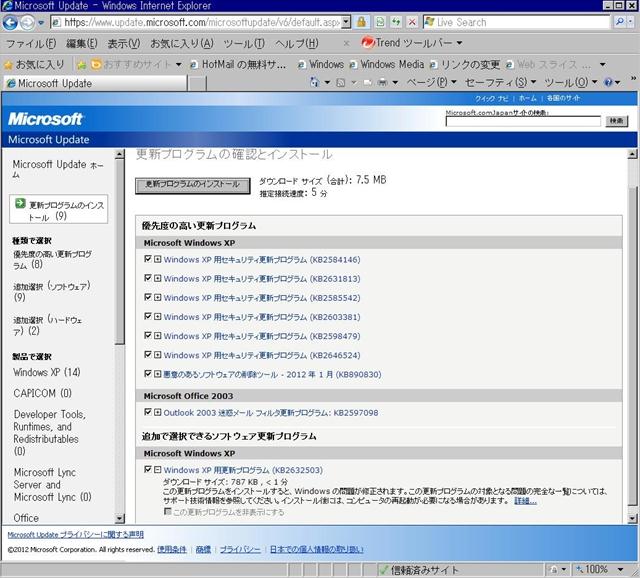Open the 編集(E) menu
Image resolution: width=640 pixels, height=578 pixels.
click(x=82, y=43)
